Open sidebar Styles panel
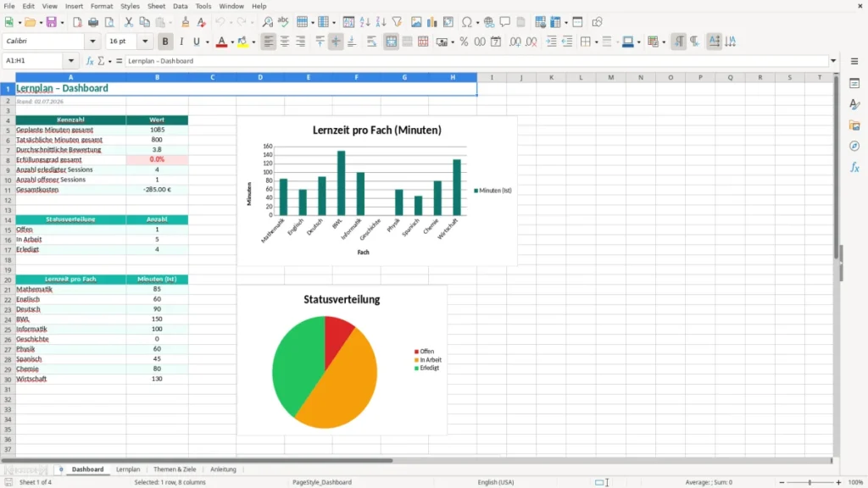 [x=854, y=104]
